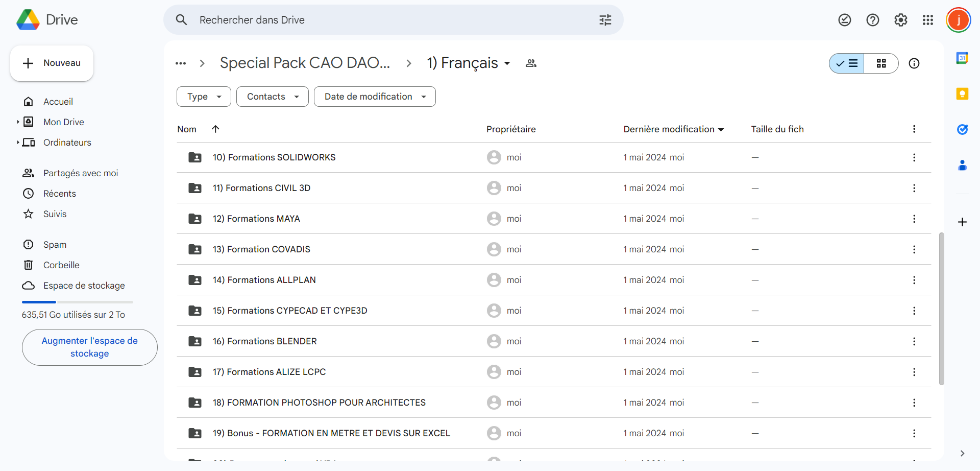Click 635,51 Go utilisés sur 2 To
Viewport: 980px width, 471px height.
[x=73, y=315]
